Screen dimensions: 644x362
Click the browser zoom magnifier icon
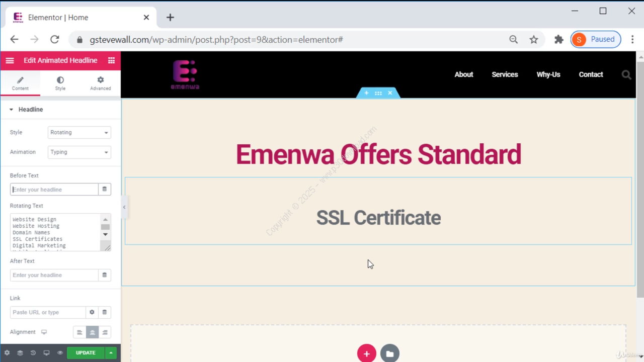point(513,39)
